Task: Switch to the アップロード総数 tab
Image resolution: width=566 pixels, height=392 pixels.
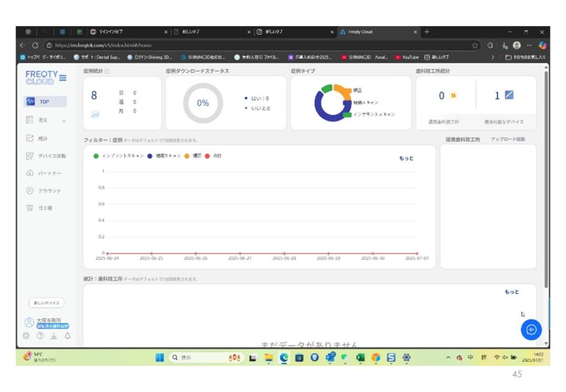Action: pos(507,139)
